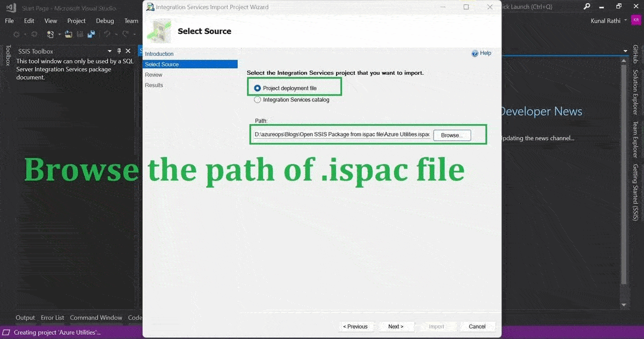Click the Undo toolbar icon
Image resolution: width=644 pixels, height=339 pixels.
click(x=107, y=34)
